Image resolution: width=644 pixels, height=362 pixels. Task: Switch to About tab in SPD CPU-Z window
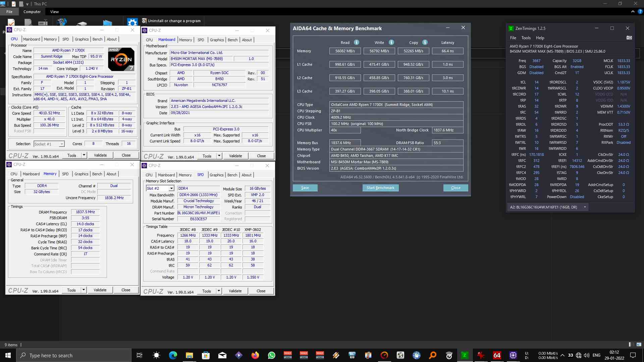[x=247, y=175]
